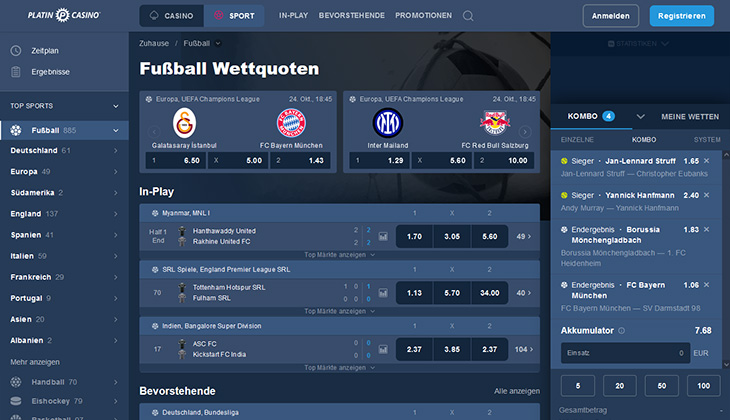730x420 pixels.
Task: Open the Fußball breadcrumb dropdown
Action: [218, 43]
